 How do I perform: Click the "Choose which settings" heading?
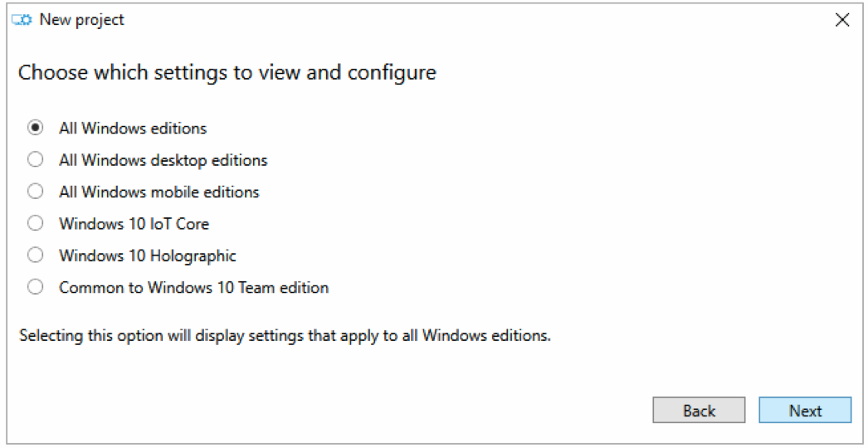tap(227, 72)
